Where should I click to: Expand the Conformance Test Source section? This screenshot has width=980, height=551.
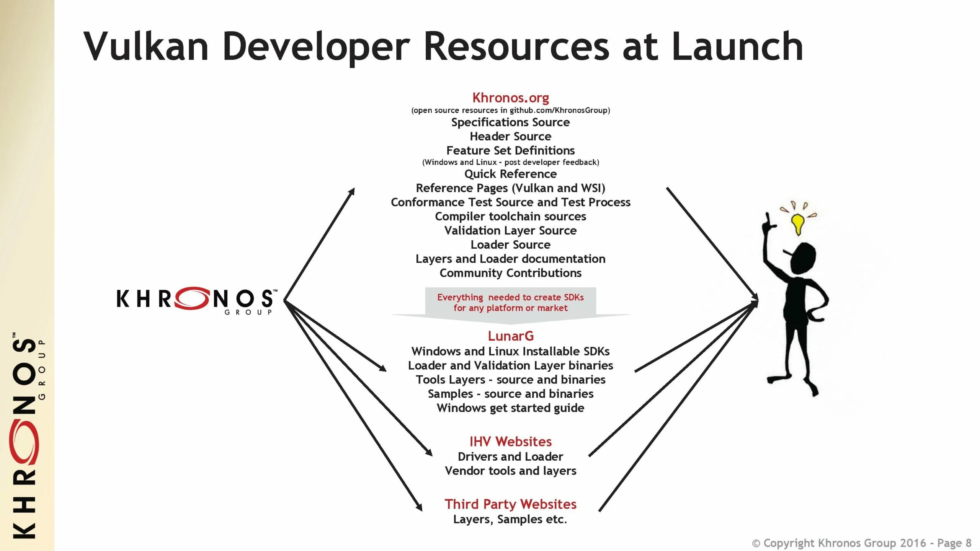click(510, 202)
